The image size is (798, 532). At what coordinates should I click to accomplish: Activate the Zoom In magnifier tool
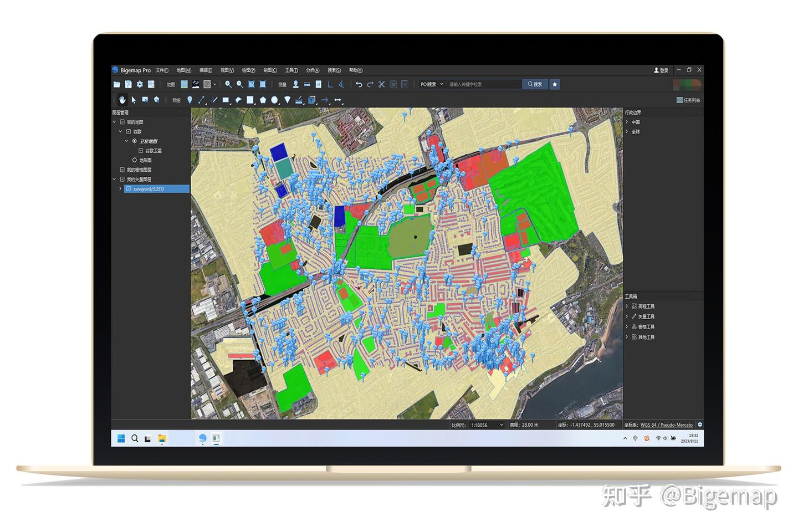pyautogui.click(x=228, y=84)
